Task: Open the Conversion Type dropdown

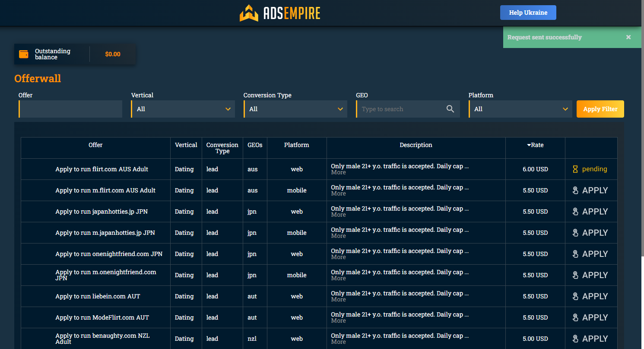Action: (295, 109)
